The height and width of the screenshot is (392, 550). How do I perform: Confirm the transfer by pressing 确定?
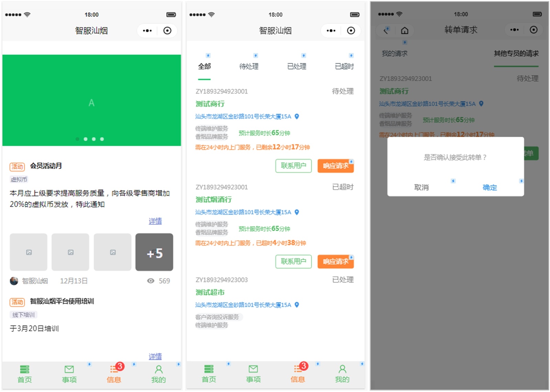pos(489,187)
